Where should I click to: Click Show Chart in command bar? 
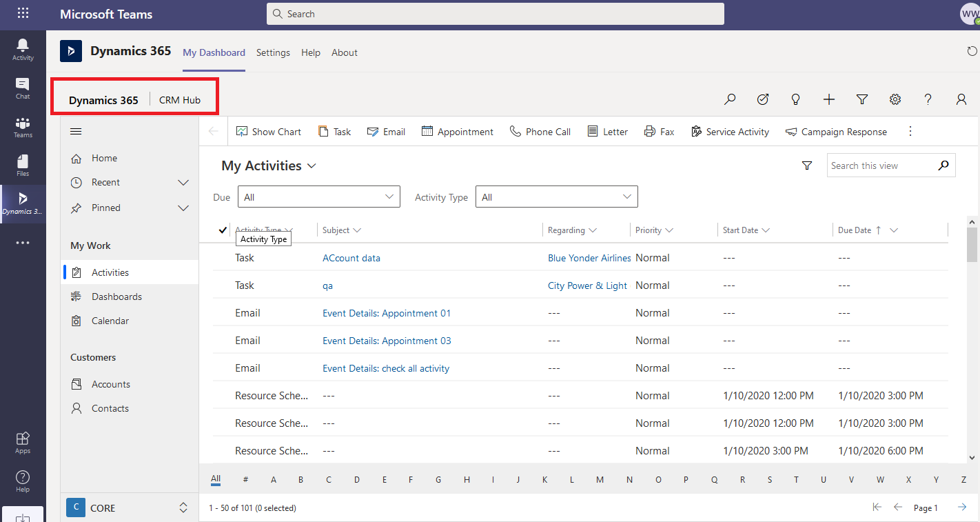point(269,132)
